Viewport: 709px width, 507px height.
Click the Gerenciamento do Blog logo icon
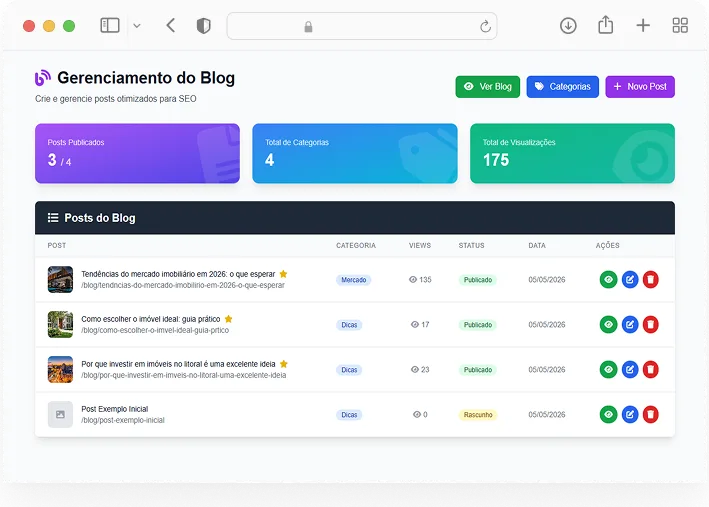[x=43, y=78]
